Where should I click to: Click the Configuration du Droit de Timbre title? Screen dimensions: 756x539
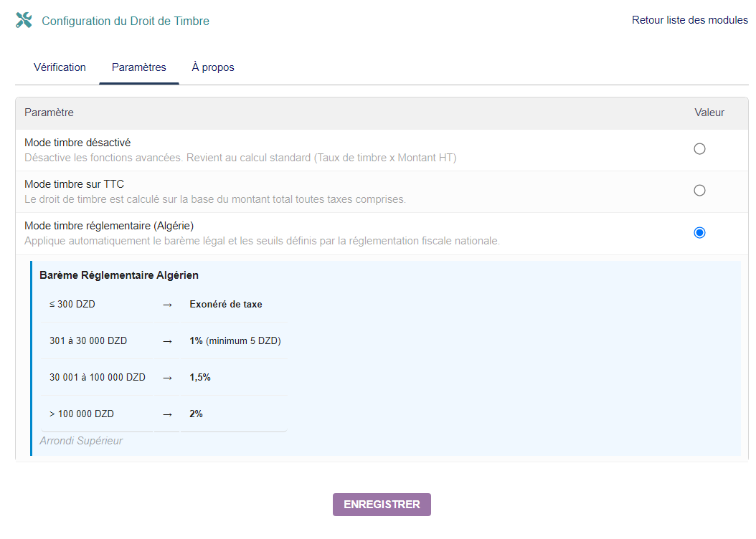(x=126, y=22)
